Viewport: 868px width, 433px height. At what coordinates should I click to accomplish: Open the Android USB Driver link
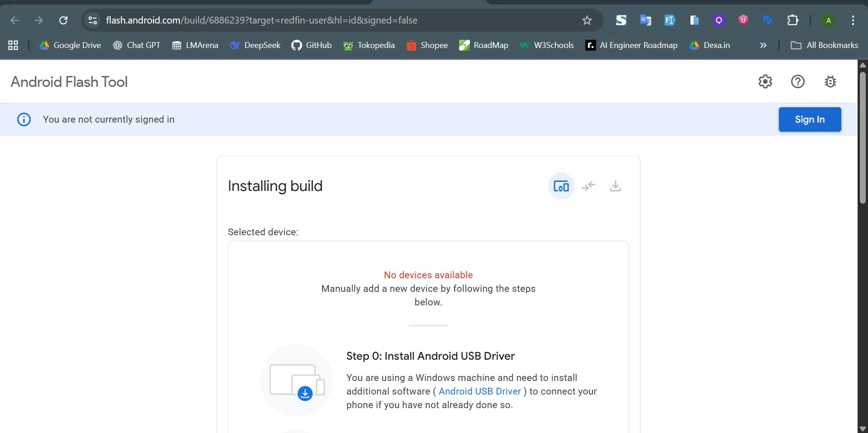[x=479, y=391]
